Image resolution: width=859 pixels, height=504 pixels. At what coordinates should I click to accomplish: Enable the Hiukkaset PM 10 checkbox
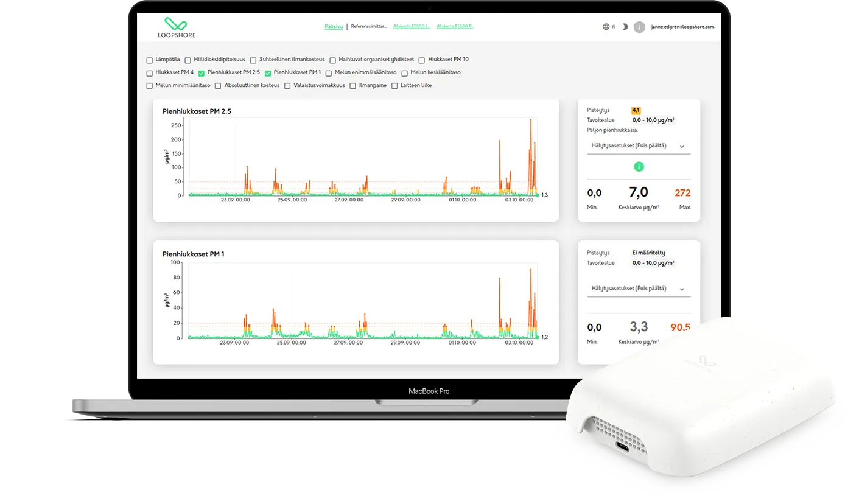point(422,60)
